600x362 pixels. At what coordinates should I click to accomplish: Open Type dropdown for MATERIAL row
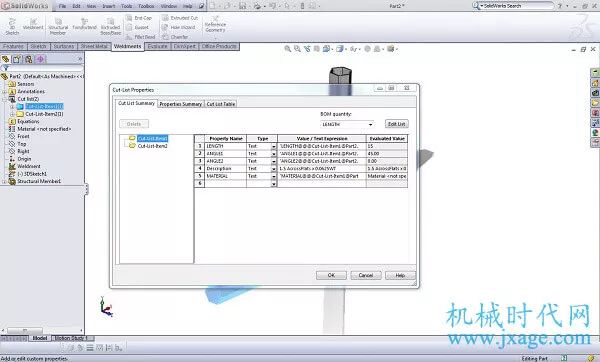(274, 176)
